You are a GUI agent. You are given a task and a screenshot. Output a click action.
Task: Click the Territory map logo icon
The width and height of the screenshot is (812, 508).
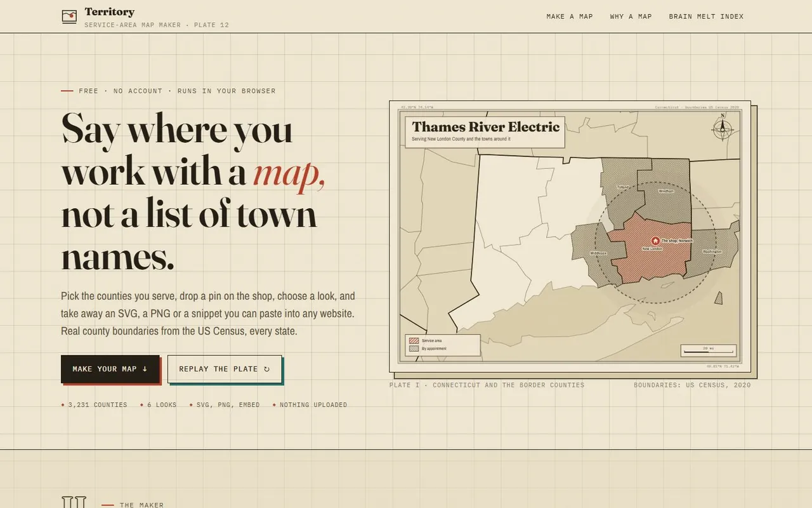coord(69,17)
